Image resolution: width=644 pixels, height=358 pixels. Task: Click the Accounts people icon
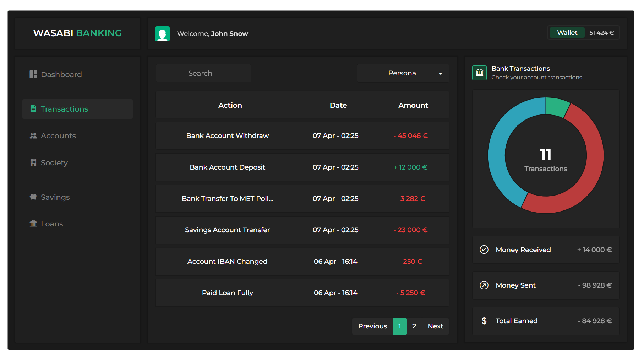pyautogui.click(x=33, y=135)
